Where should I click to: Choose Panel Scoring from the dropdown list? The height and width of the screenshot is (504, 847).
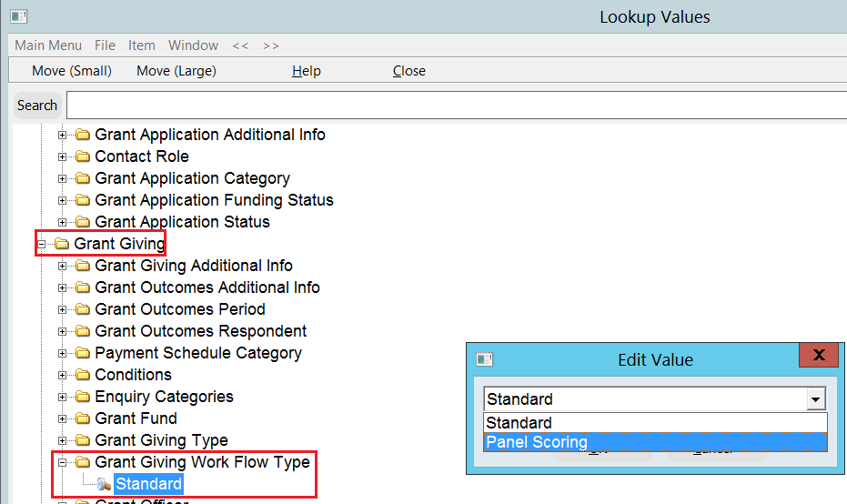pos(655,442)
